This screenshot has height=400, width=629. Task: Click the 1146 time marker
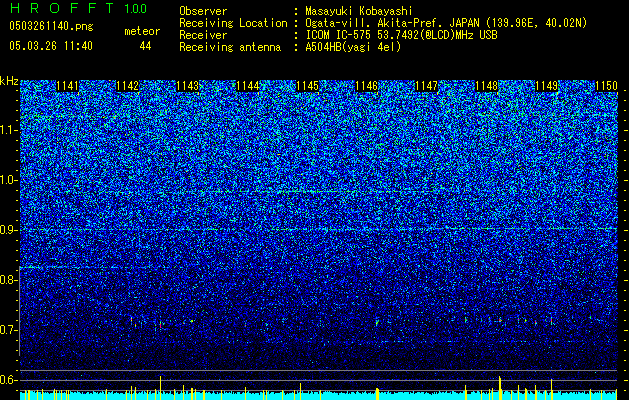pyautogui.click(x=367, y=86)
